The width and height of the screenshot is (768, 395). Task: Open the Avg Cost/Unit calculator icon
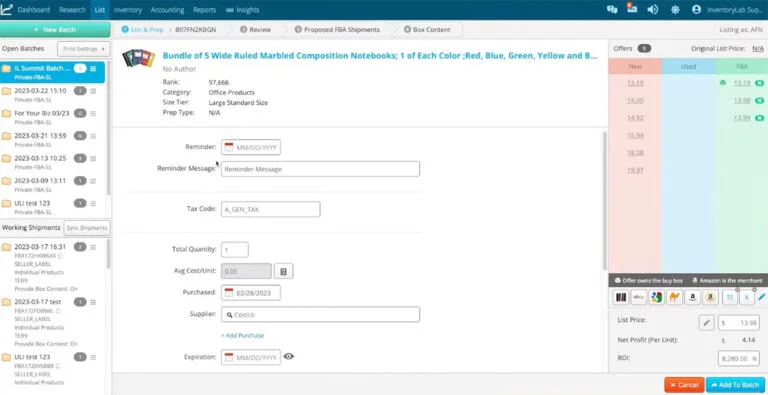click(284, 271)
